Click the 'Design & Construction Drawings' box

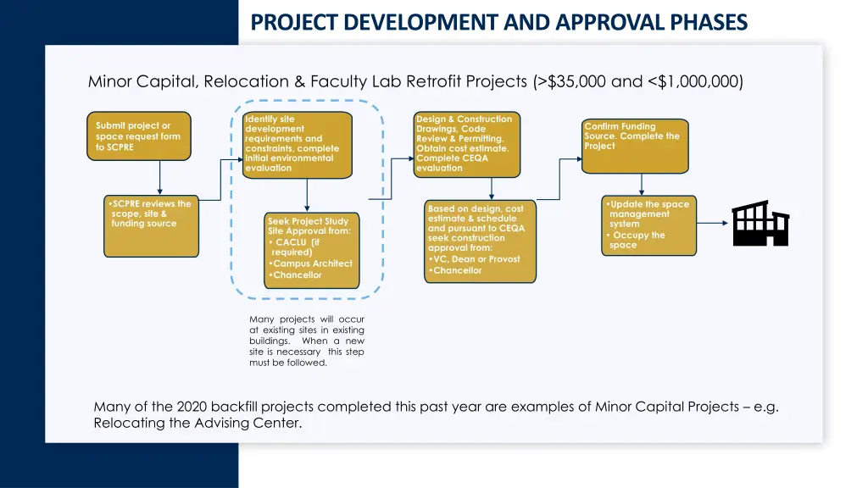pos(465,144)
